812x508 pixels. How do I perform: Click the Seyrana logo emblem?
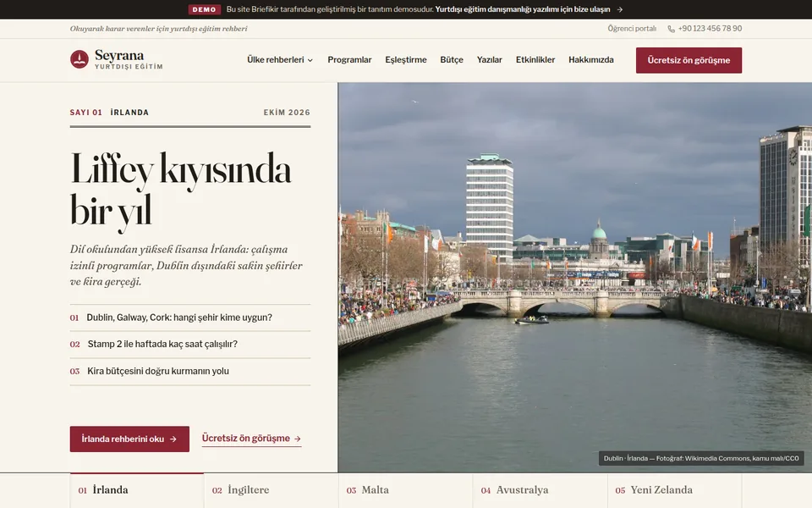point(80,59)
